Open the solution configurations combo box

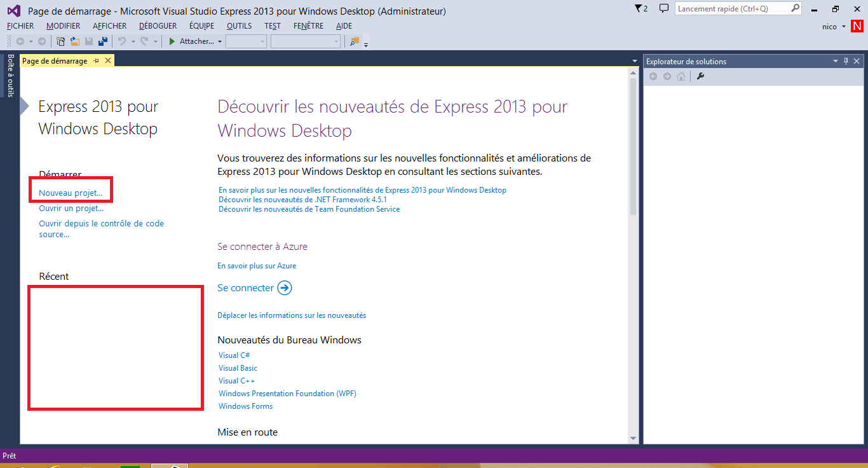tap(246, 41)
